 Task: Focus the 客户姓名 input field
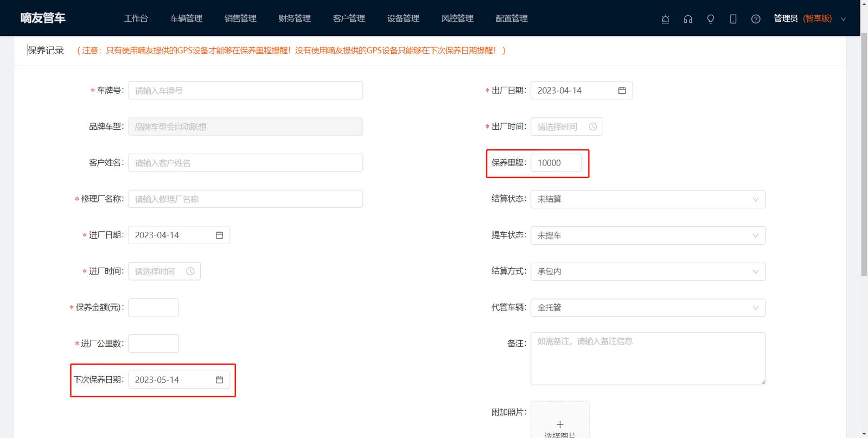click(x=246, y=163)
